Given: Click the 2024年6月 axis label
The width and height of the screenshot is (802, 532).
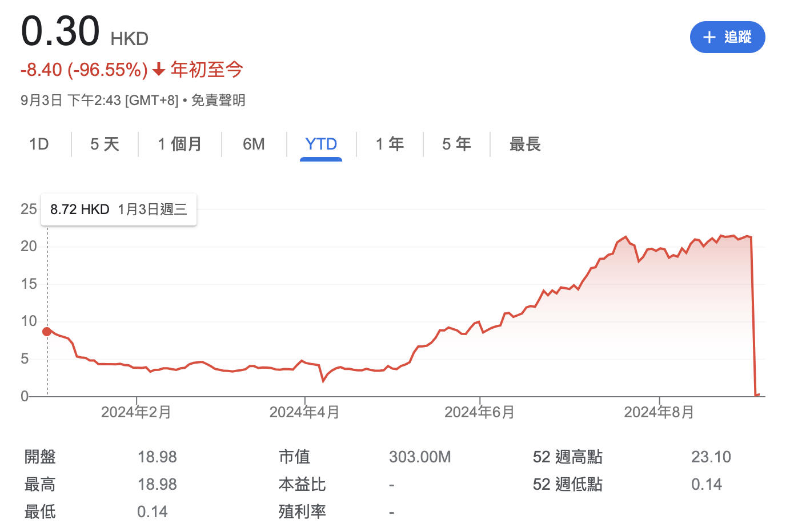Looking at the screenshot, I should (479, 412).
